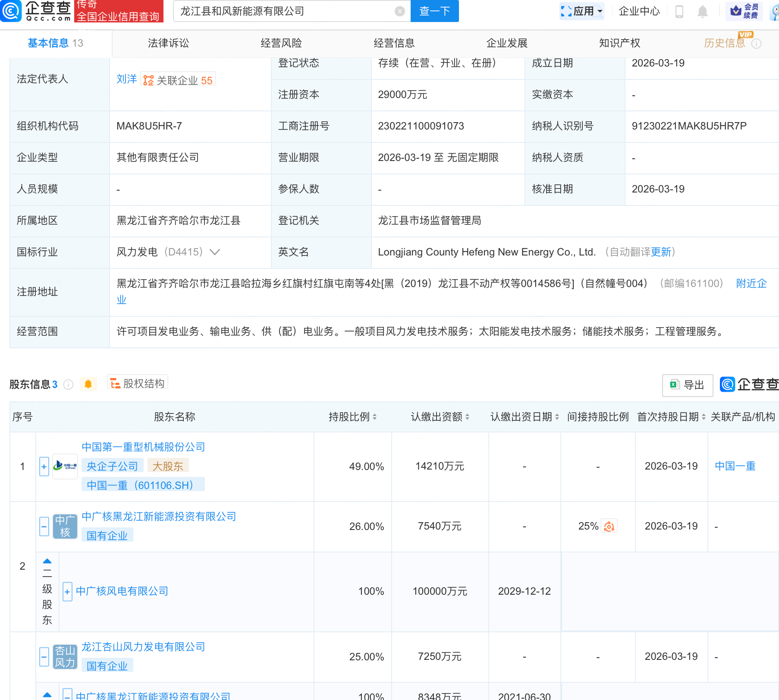Click the 查一下 search button
Screen dimensions: 779x700
434,11
